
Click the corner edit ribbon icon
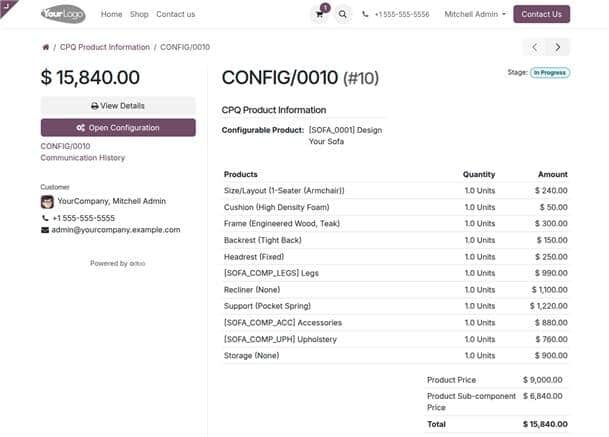pyautogui.click(x=6, y=5)
